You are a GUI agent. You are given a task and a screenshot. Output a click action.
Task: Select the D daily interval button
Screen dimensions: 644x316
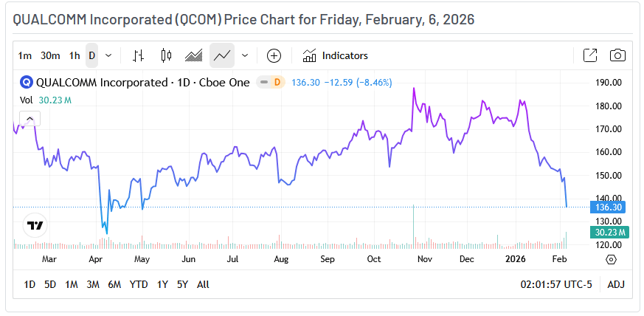coord(92,55)
